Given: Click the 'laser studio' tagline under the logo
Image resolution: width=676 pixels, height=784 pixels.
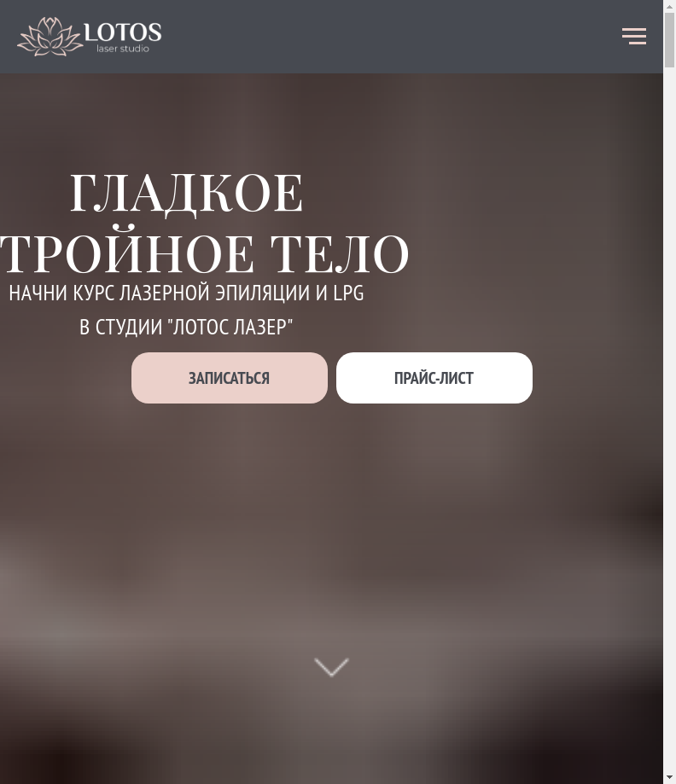Looking at the screenshot, I should click(123, 49).
